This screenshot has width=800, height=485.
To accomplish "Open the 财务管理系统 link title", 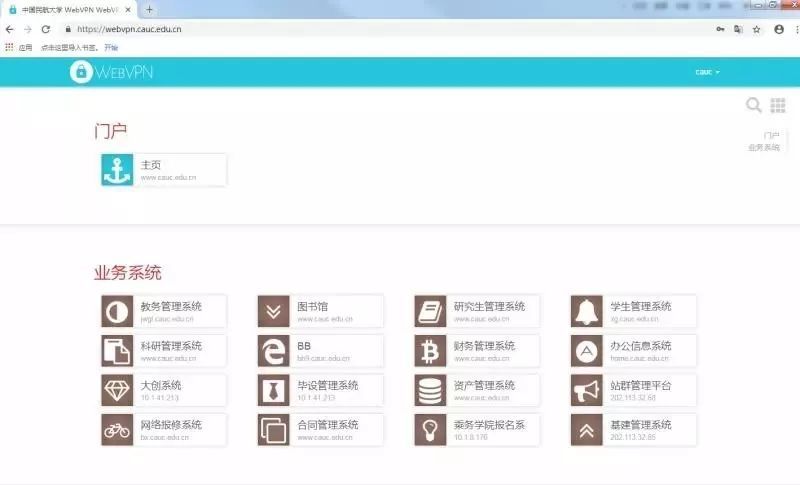I will (484, 346).
